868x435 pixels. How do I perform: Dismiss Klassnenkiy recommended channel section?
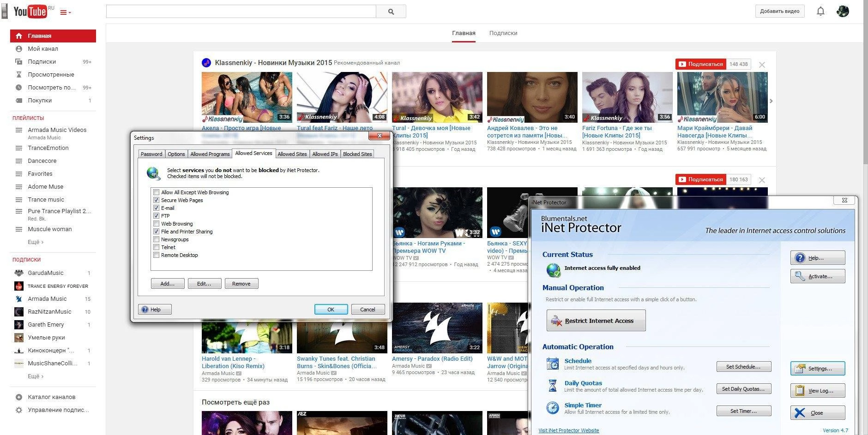pyautogui.click(x=762, y=65)
